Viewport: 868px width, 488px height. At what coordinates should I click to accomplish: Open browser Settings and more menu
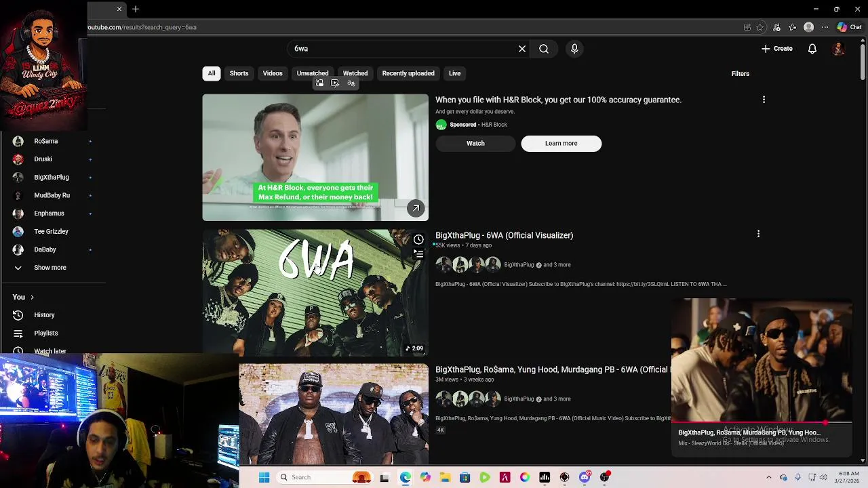(x=825, y=27)
